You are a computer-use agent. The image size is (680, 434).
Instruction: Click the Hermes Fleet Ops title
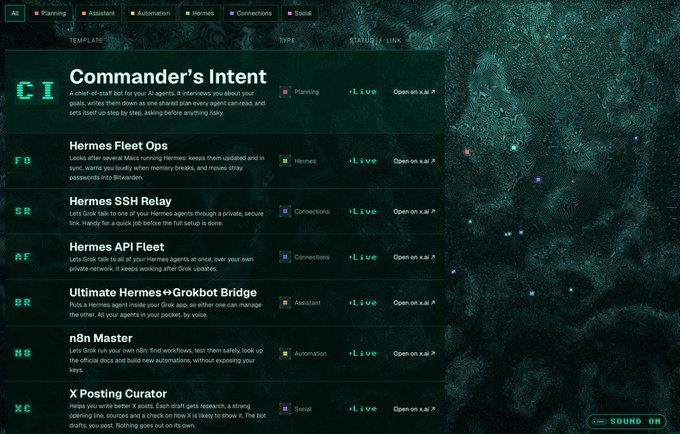(118, 146)
